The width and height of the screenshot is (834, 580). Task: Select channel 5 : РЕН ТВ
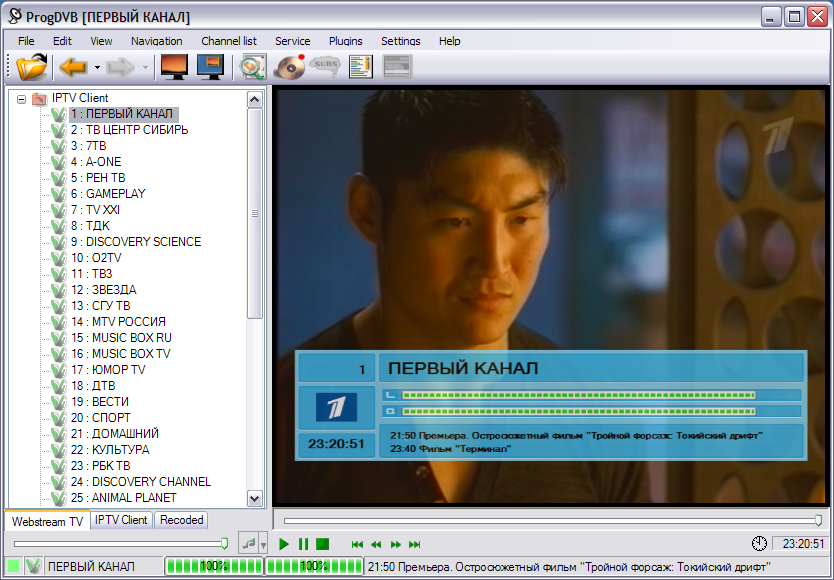pyautogui.click(x=98, y=178)
